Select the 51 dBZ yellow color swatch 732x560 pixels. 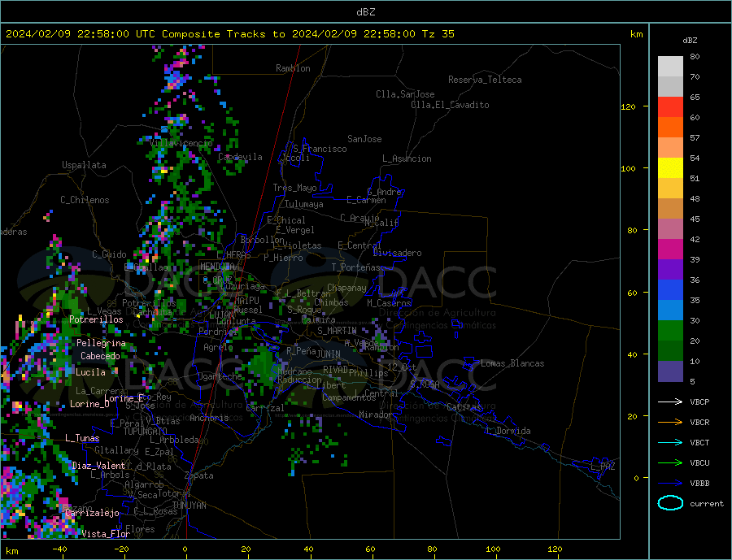670,168
